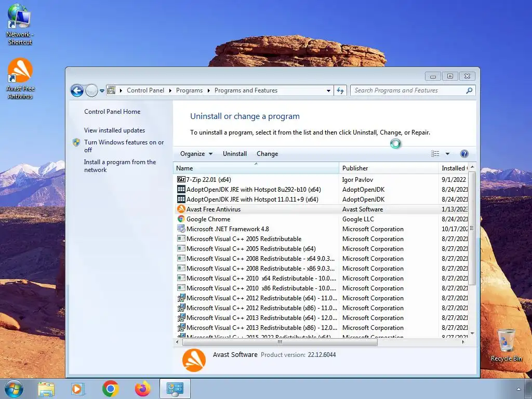Viewport: 532px width, 399px height.
Task: Click the vertical scrollbar thumb
Action: (x=472, y=228)
